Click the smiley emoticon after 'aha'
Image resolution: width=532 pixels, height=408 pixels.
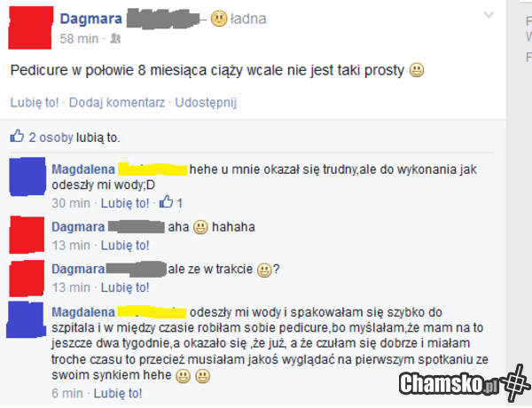click(200, 227)
